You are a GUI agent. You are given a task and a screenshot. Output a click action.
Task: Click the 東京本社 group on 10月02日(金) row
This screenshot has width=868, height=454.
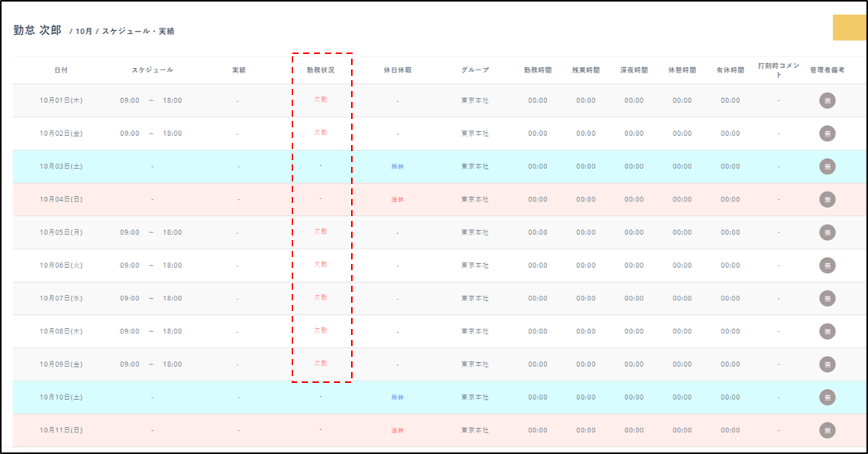475,134
